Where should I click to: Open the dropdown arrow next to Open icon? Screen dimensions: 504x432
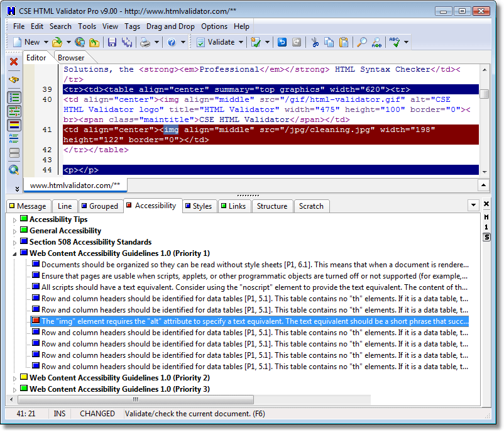click(x=68, y=42)
